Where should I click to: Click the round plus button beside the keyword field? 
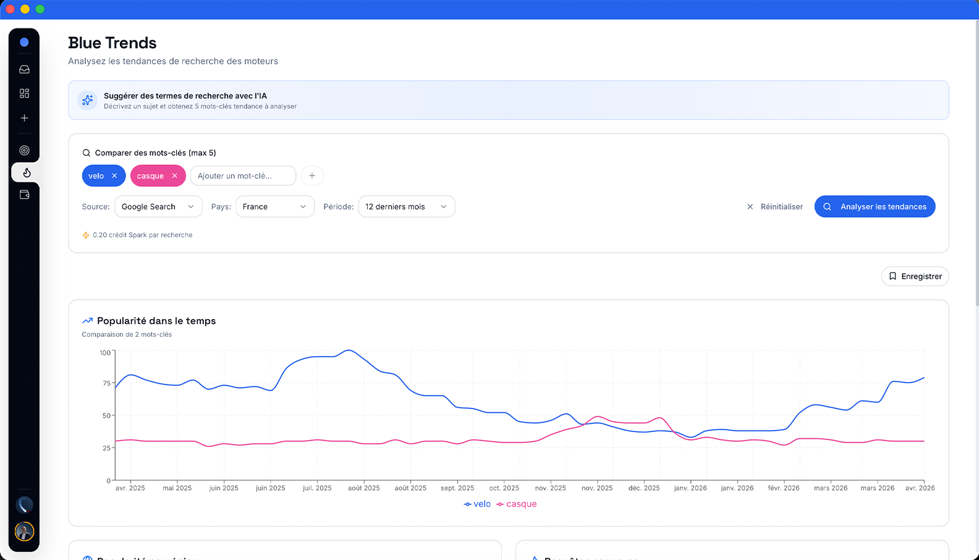[x=312, y=176]
